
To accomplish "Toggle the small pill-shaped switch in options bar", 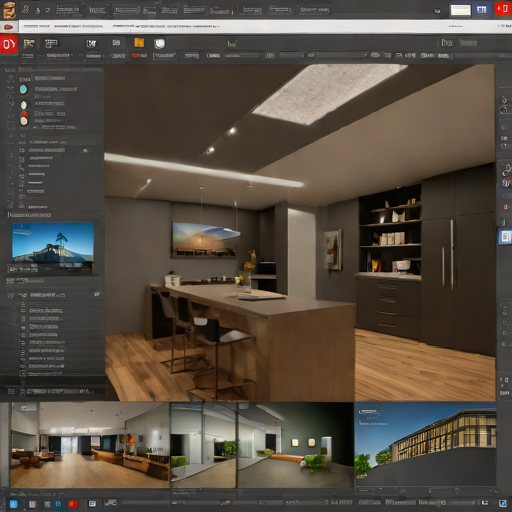I will pyautogui.click(x=375, y=55).
